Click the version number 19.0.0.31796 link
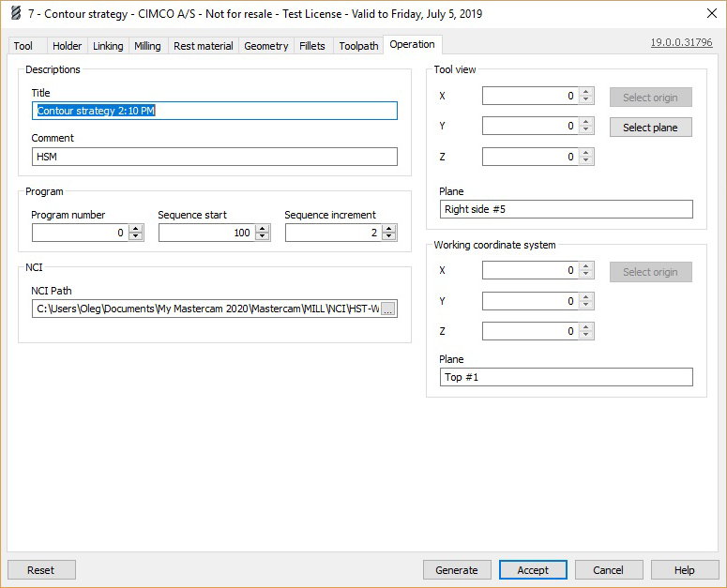The image size is (727, 588). point(681,42)
